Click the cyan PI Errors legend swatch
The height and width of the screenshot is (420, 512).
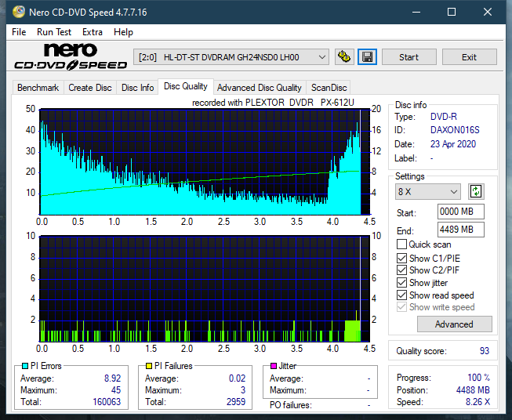pos(25,366)
